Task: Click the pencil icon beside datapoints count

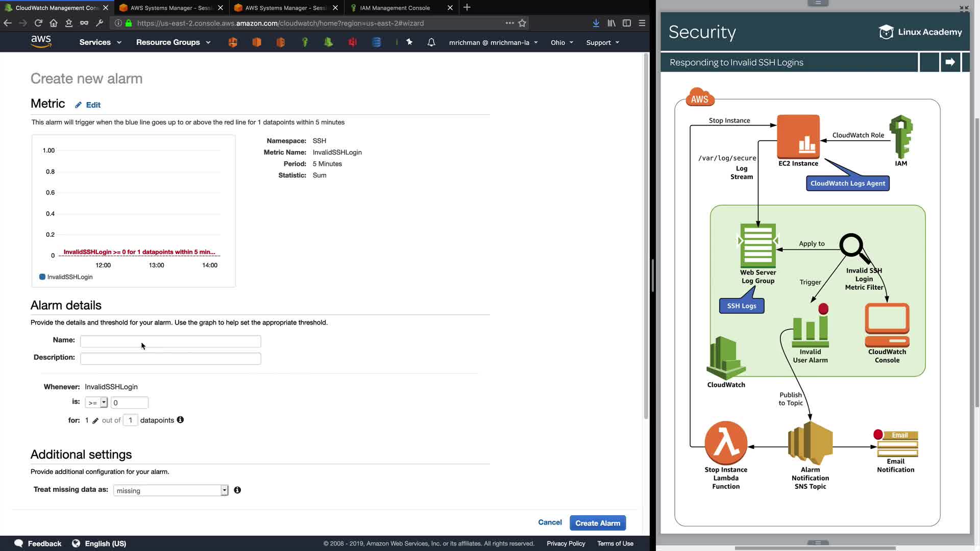Action: tap(95, 421)
